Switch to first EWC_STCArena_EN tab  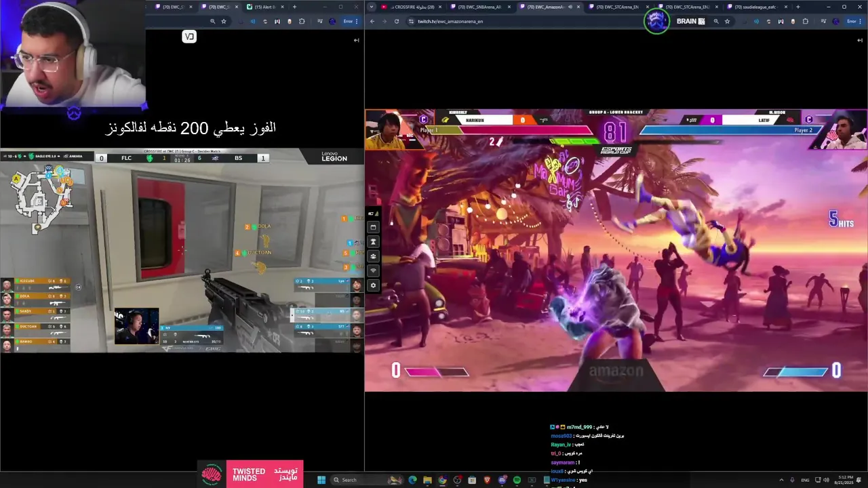point(617,7)
